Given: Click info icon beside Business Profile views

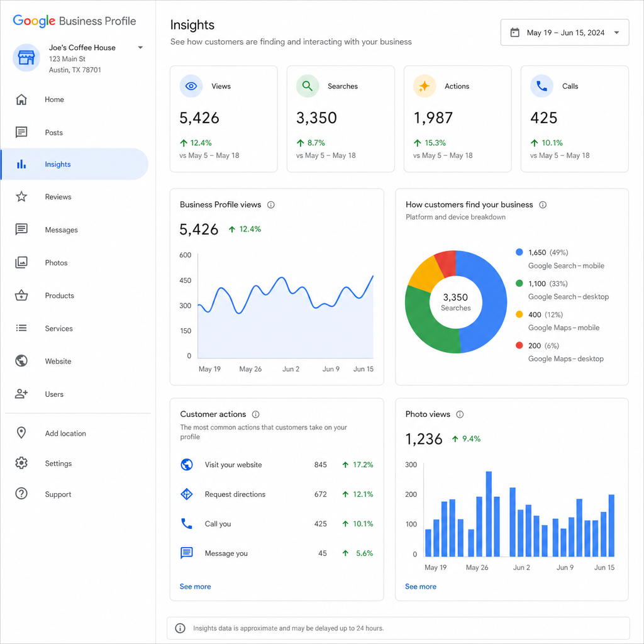Looking at the screenshot, I should (x=271, y=205).
